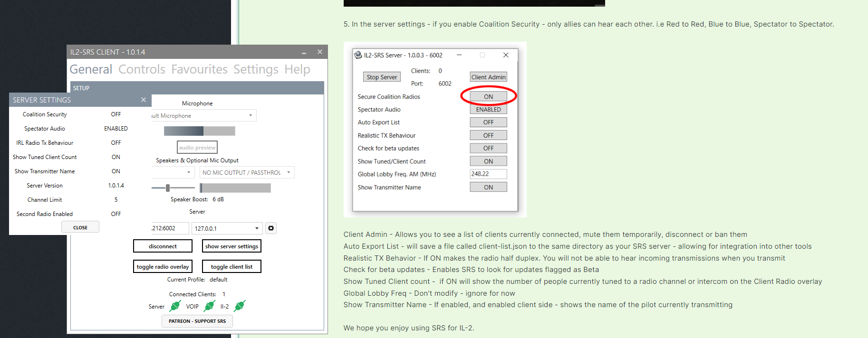The height and width of the screenshot is (338, 868).
Task: Click Server Version value "1.0.1.4"
Action: [116, 186]
